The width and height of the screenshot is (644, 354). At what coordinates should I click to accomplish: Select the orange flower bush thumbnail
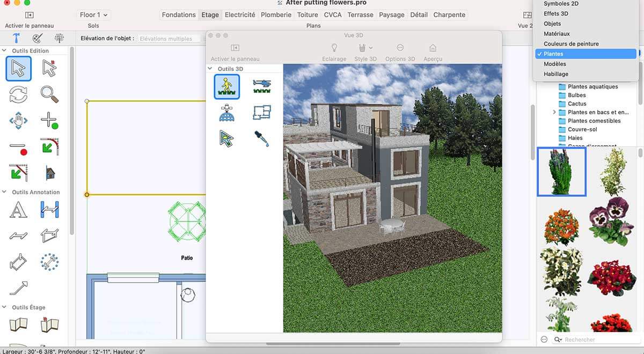[561, 226]
